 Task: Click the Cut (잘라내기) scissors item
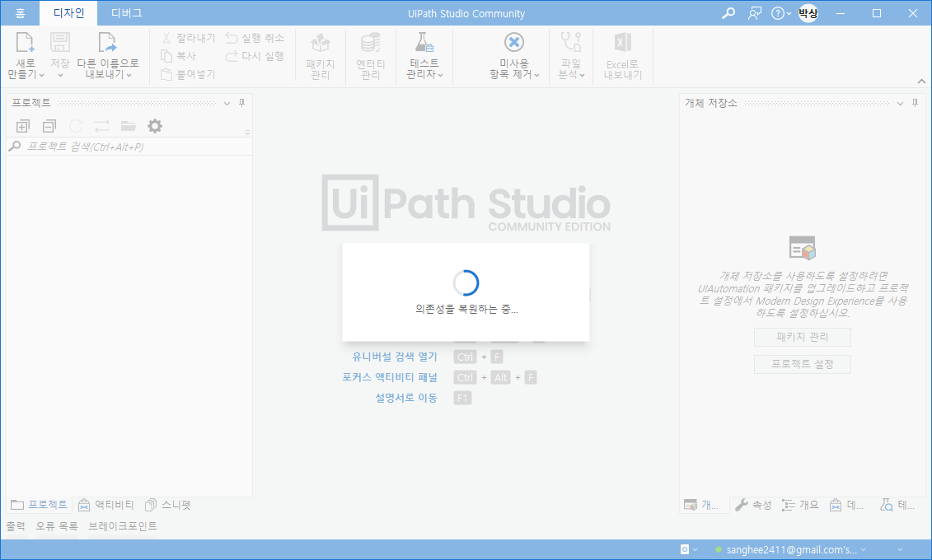[x=189, y=38]
